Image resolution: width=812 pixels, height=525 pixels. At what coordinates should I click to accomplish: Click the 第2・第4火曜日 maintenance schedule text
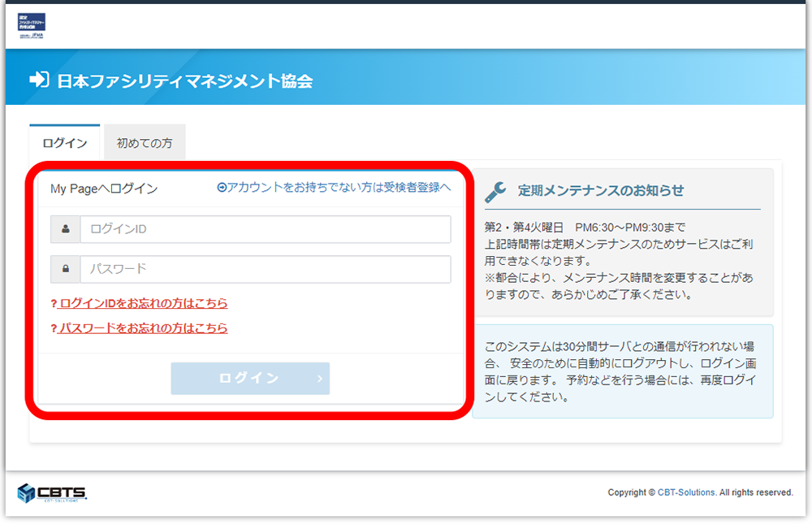tap(585, 227)
